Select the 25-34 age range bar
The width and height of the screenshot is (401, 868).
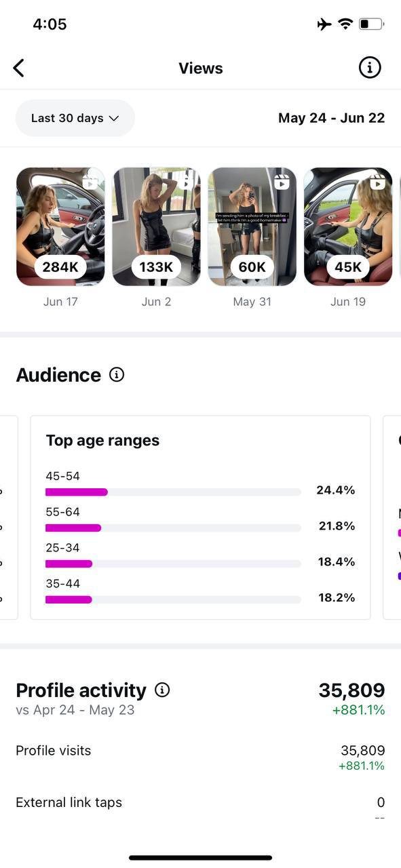tap(173, 564)
